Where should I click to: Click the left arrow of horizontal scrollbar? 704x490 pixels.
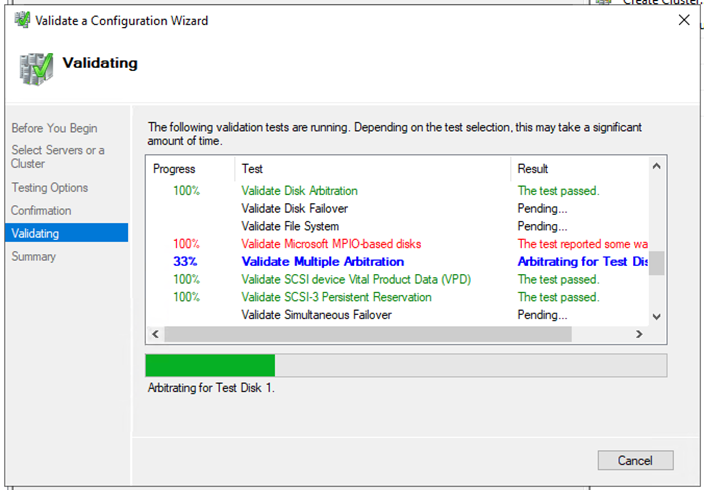(155, 334)
